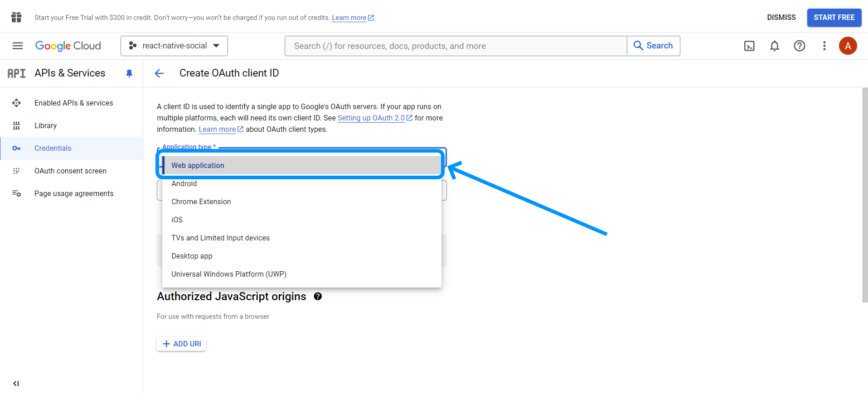Select Desktop app type
Image resolution: width=868 pixels, height=393 pixels.
click(x=302, y=256)
